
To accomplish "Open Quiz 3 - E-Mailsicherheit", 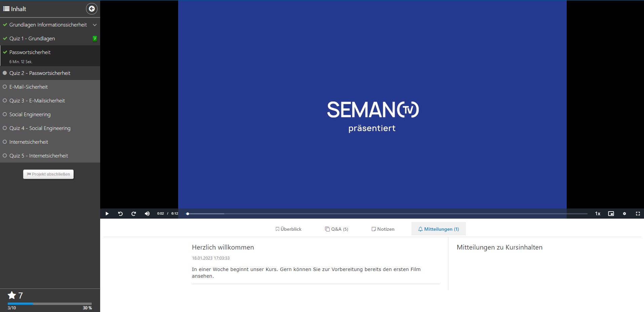I will click(50, 100).
